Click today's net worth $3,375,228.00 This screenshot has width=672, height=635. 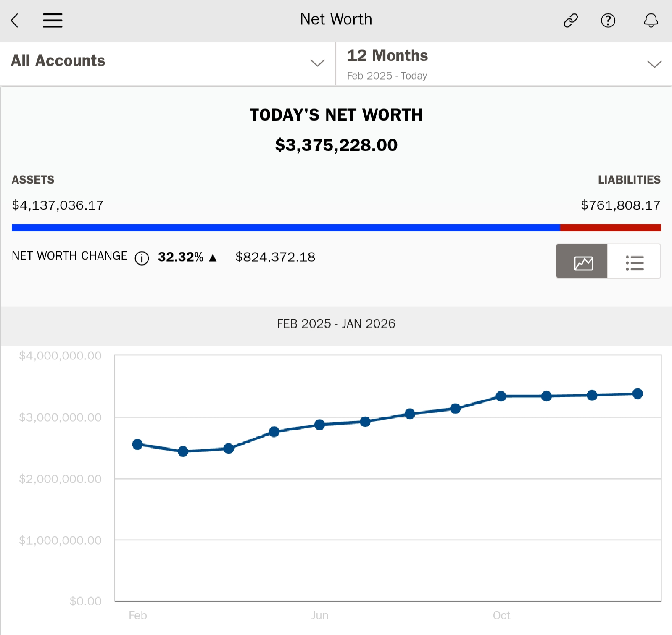336,145
